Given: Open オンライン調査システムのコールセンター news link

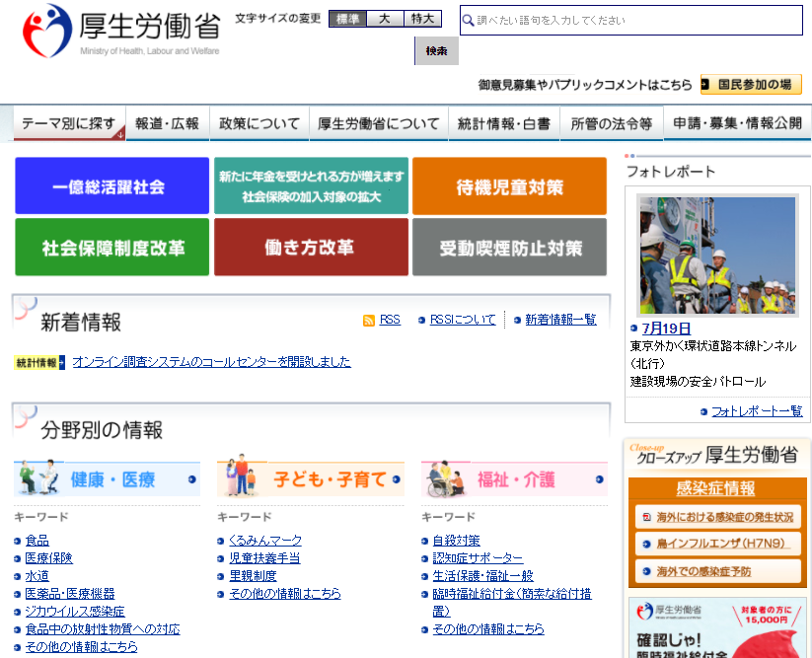Looking at the screenshot, I should pyautogui.click(x=212, y=361).
